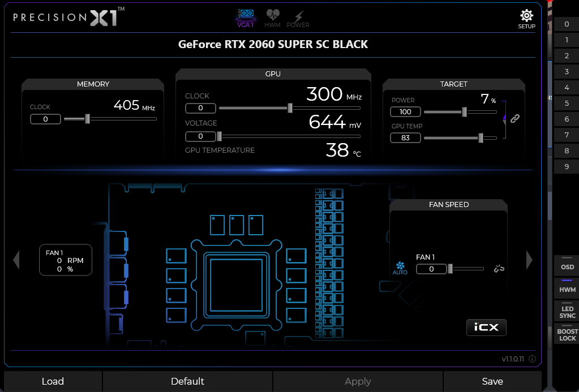This screenshot has height=392, width=579.
Task: Toggle the fan AUTO mode icon
Action: [x=400, y=268]
